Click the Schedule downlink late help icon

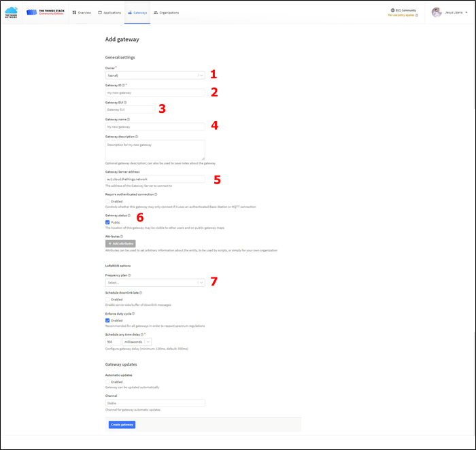point(141,293)
